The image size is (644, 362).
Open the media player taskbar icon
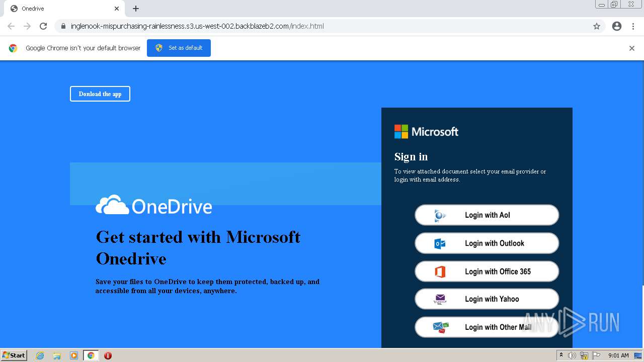(74, 355)
